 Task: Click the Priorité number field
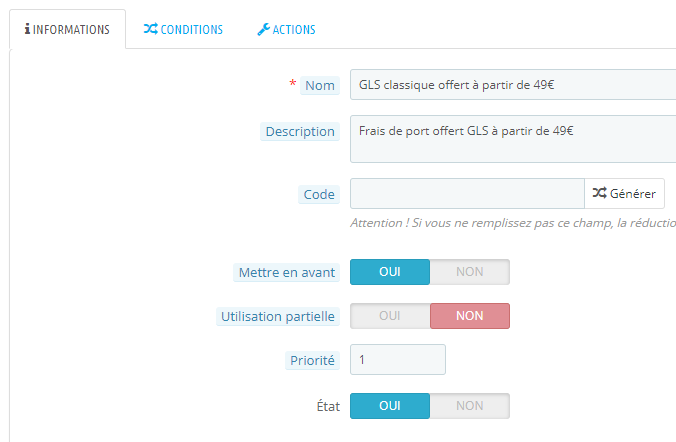pyautogui.click(x=397, y=360)
